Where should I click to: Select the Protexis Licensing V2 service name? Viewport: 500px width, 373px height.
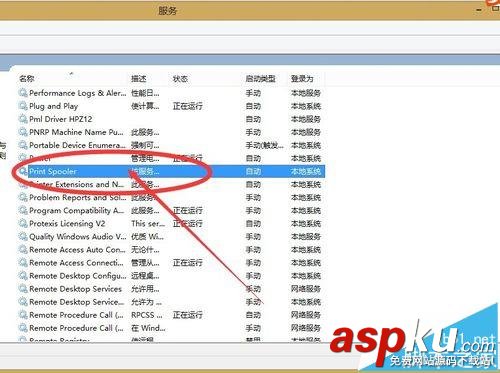(x=67, y=223)
